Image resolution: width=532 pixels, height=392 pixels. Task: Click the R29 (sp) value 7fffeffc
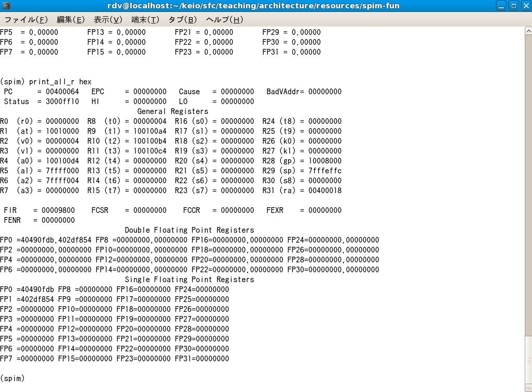click(325, 171)
